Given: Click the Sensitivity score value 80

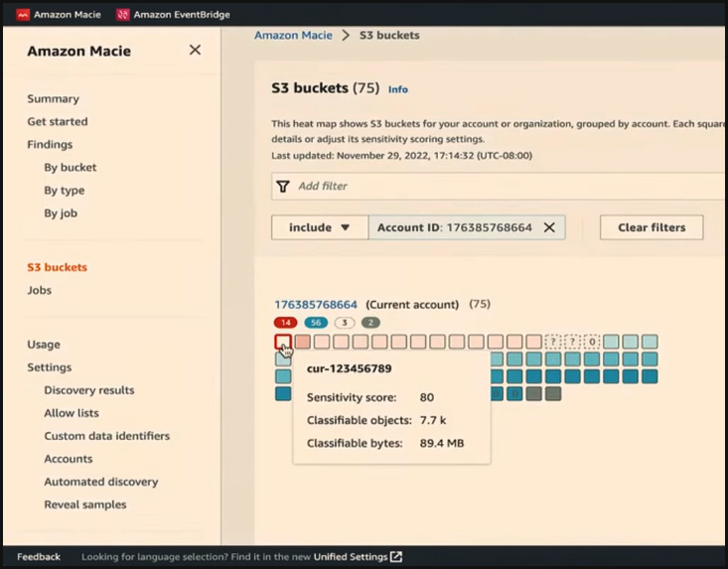Looking at the screenshot, I should click(x=427, y=397).
